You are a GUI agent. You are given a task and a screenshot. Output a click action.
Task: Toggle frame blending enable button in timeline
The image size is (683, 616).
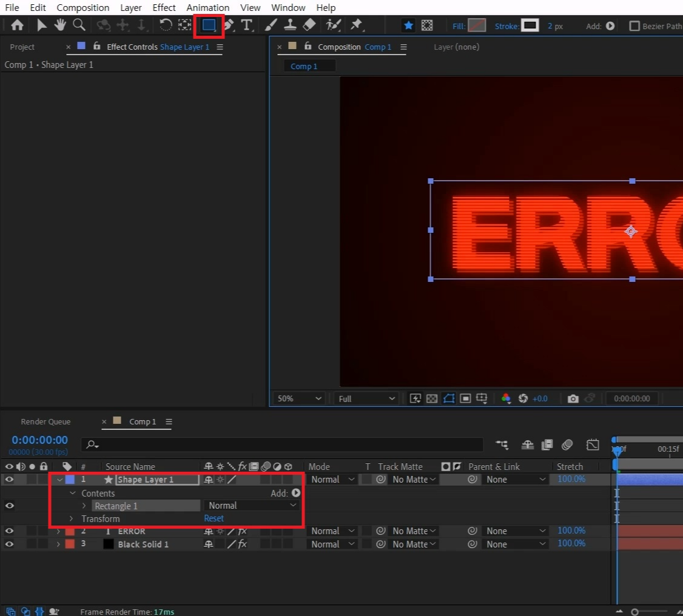click(x=547, y=445)
